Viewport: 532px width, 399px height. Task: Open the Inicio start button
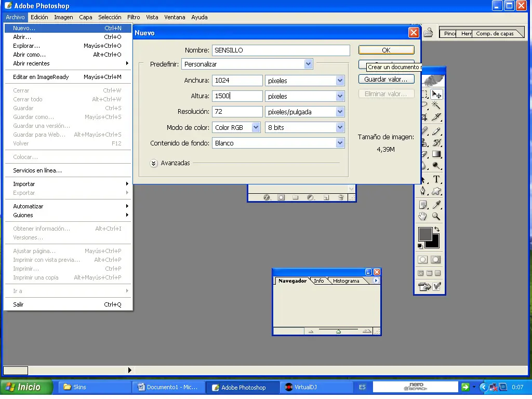pyautogui.click(x=26, y=387)
